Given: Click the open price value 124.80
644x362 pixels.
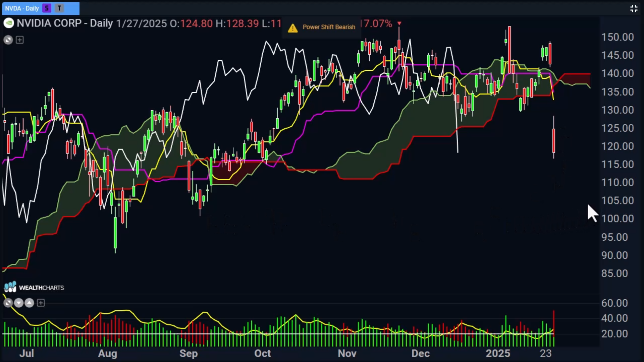Looking at the screenshot, I should coord(197,23).
